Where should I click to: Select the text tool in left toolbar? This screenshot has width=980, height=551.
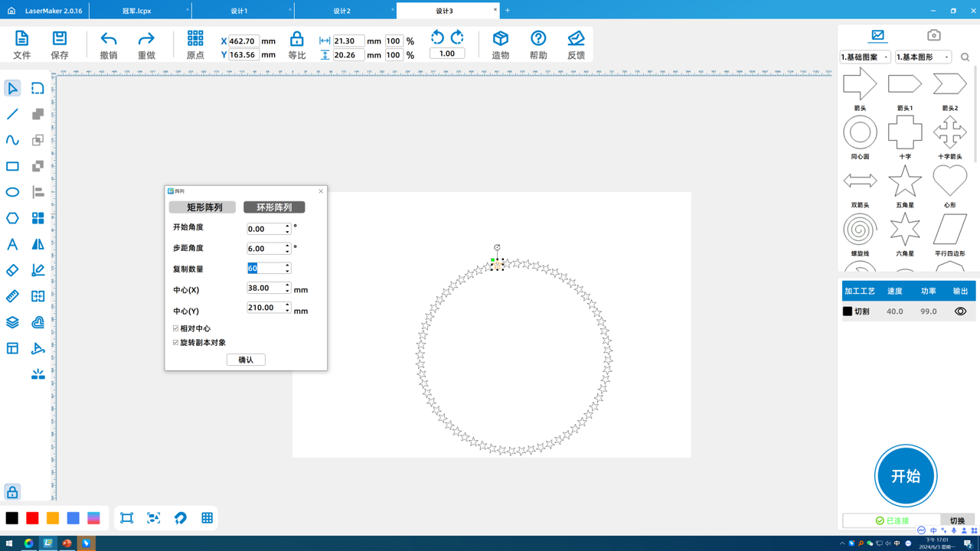(x=12, y=244)
